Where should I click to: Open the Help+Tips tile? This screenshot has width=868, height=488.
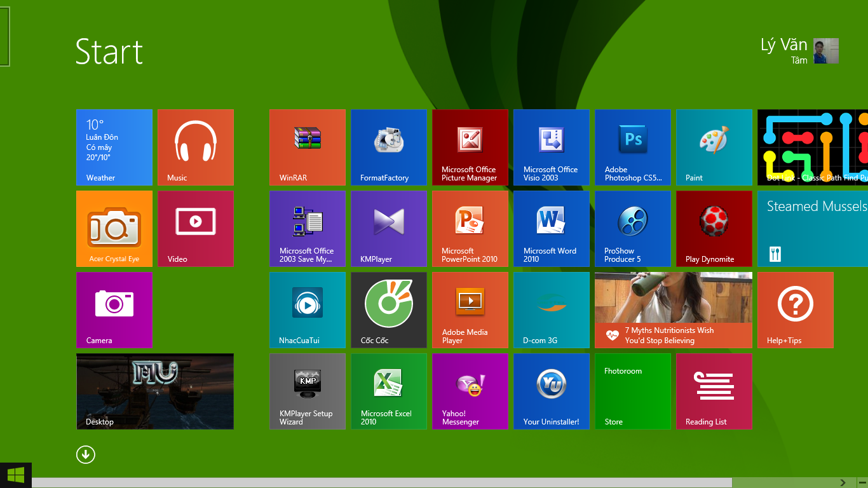pyautogui.click(x=796, y=310)
